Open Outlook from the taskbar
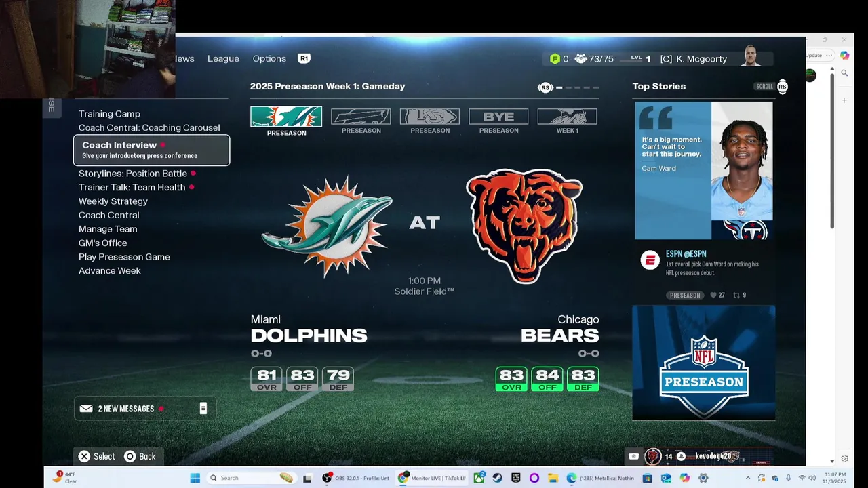 (x=666, y=478)
